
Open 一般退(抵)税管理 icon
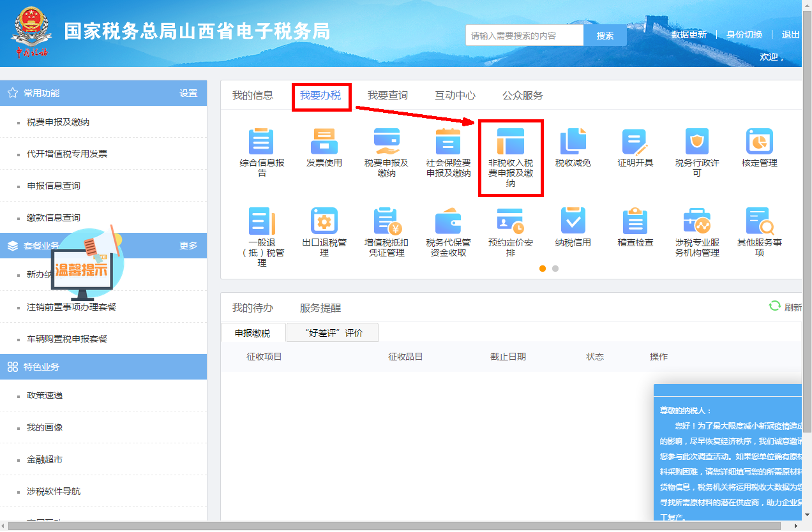click(262, 221)
